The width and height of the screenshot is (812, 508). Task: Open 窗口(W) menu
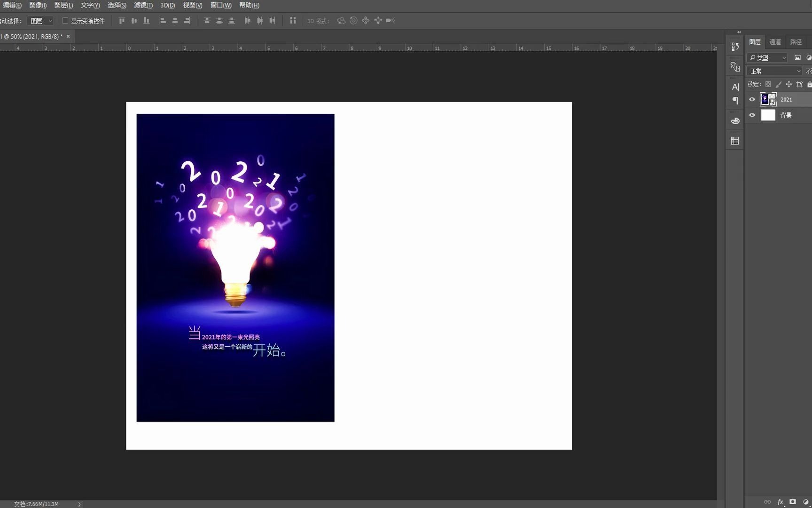tap(221, 5)
